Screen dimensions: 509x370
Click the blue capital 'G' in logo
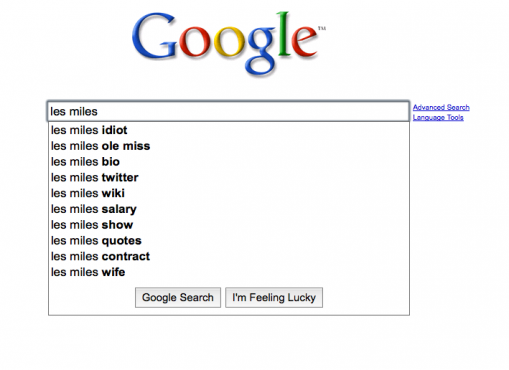pos(154,37)
